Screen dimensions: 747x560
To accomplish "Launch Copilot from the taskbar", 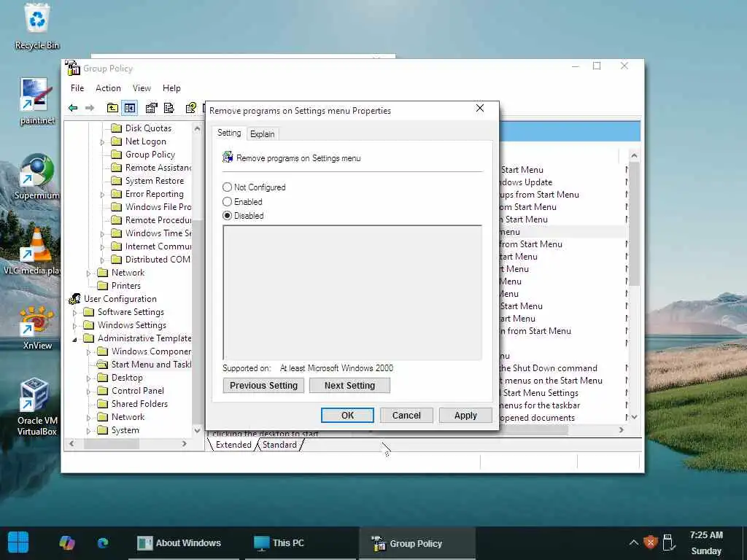I will pyautogui.click(x=66, y=542).
